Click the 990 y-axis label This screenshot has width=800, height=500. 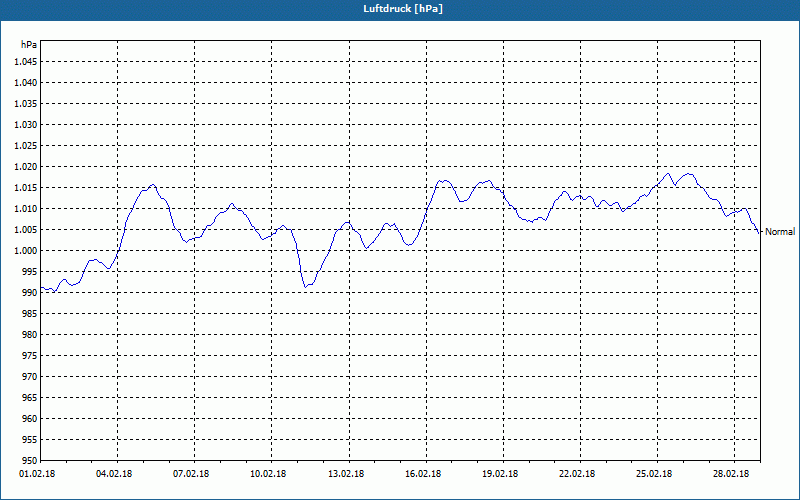(x=30, y=293)
